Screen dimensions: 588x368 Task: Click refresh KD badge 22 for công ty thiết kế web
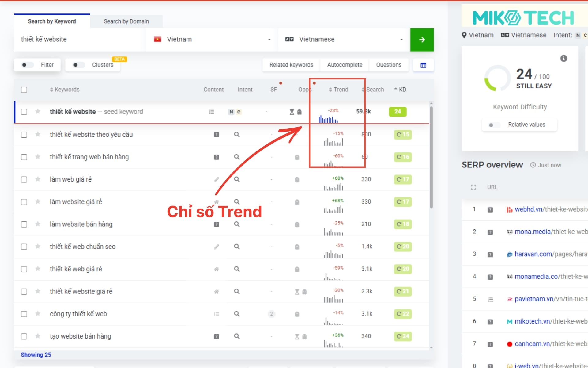(x=403, y=314)
